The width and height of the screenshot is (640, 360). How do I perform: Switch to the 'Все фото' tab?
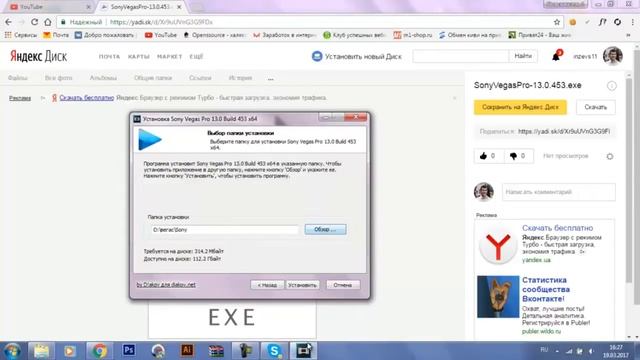58,78
